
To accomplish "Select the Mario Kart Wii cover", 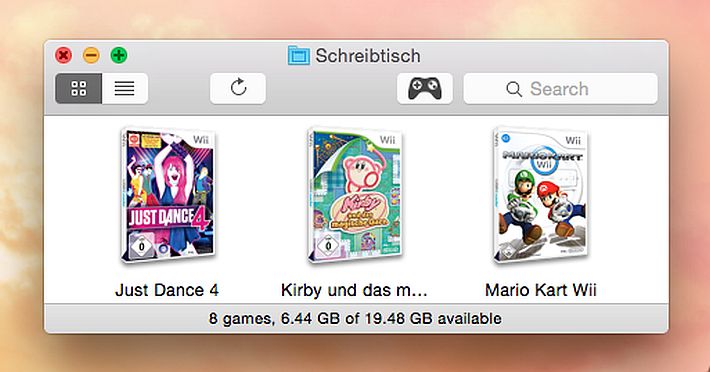I will [541, 196].
